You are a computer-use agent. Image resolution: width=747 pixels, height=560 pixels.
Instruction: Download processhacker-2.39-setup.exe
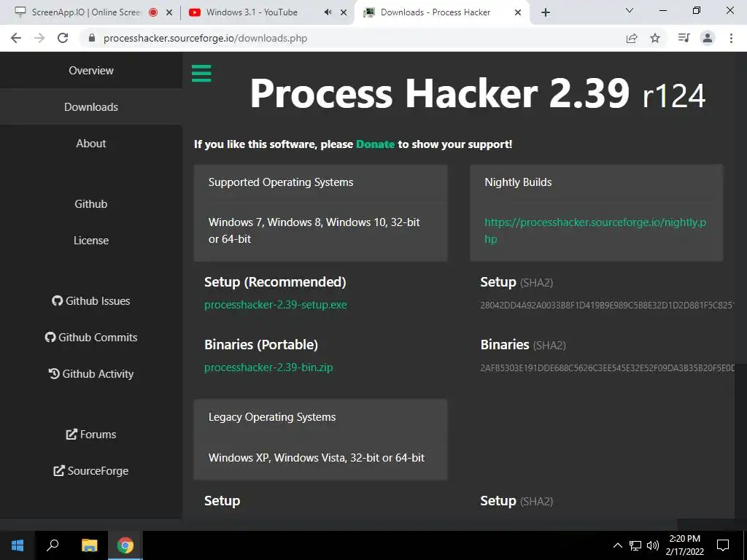(x=275, y=305)
